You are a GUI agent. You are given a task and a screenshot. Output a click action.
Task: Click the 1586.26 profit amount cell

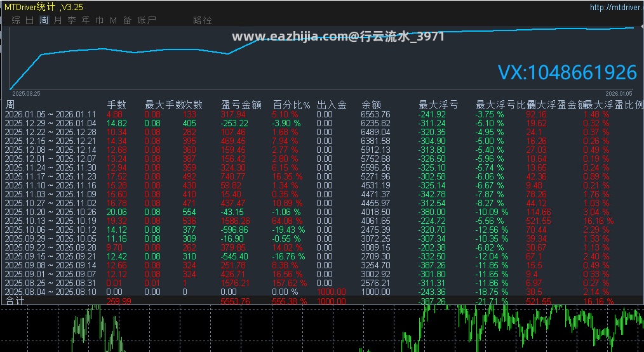pyautogui.click(x=236, y=221)
